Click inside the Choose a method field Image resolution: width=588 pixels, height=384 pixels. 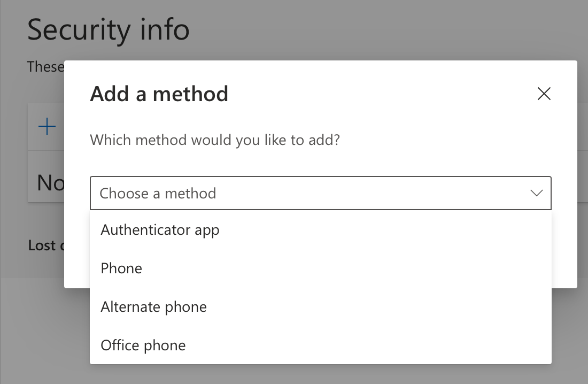tap(267, 193)
